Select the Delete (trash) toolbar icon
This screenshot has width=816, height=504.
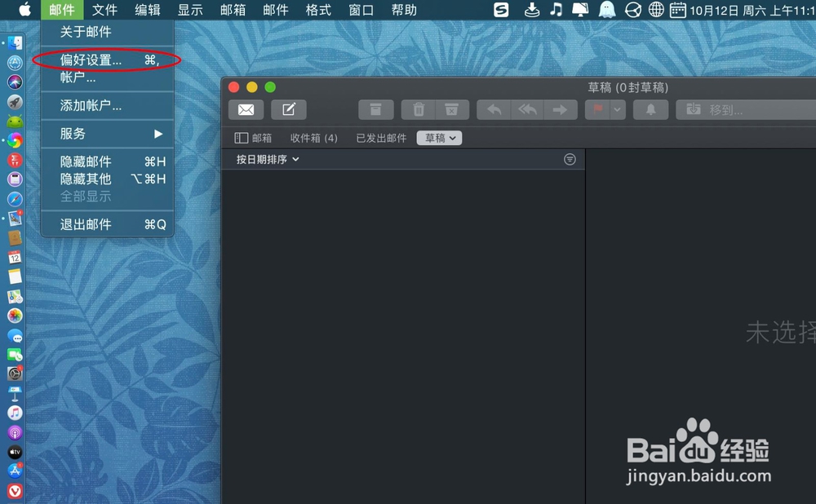(x=417, y=109)
